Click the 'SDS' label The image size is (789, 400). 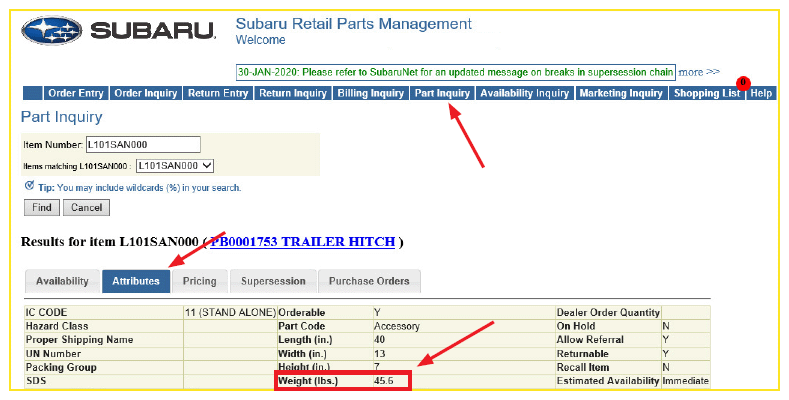pos(36,381)
